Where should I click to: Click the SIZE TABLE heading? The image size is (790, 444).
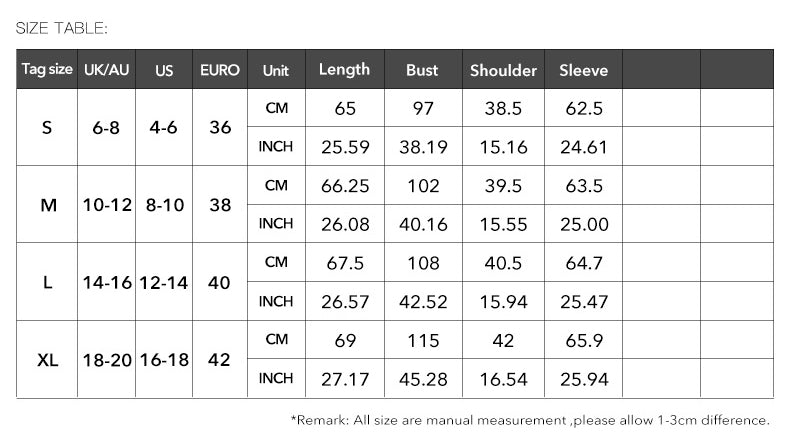coord(62,27)
